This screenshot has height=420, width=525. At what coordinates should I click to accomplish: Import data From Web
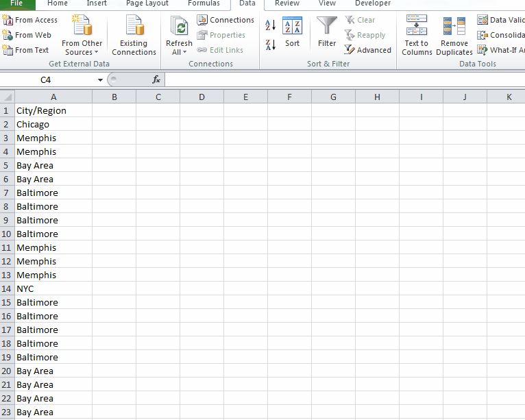pos(27,35)
